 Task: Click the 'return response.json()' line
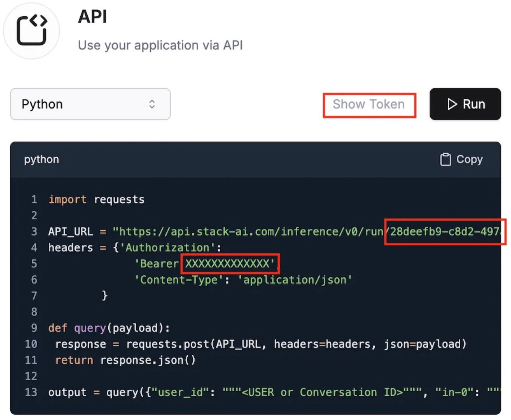(x=125, y=360)
